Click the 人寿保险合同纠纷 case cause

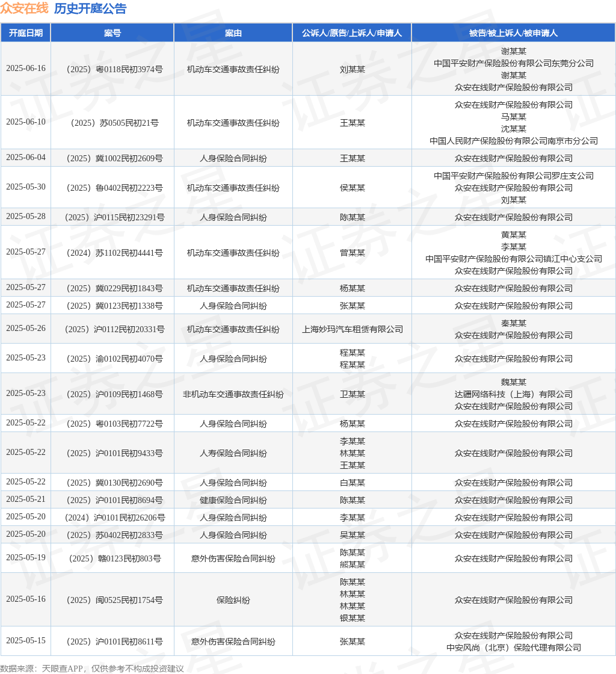[x=233, y=453]
